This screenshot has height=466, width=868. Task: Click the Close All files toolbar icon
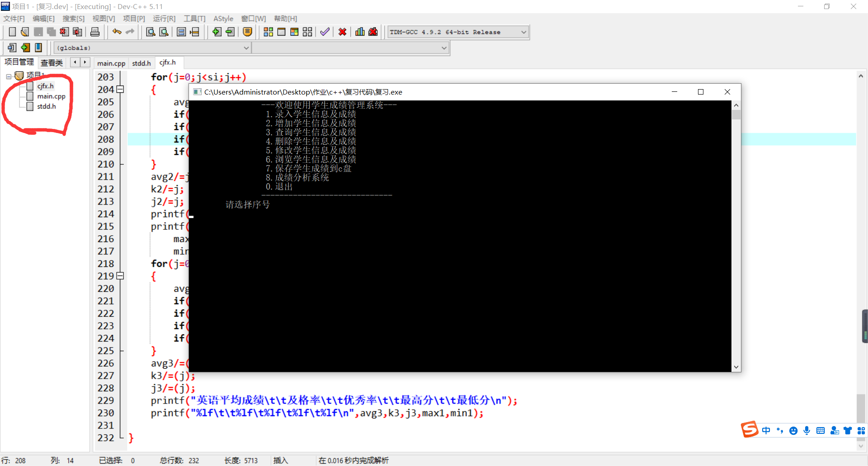click(78, 32)
